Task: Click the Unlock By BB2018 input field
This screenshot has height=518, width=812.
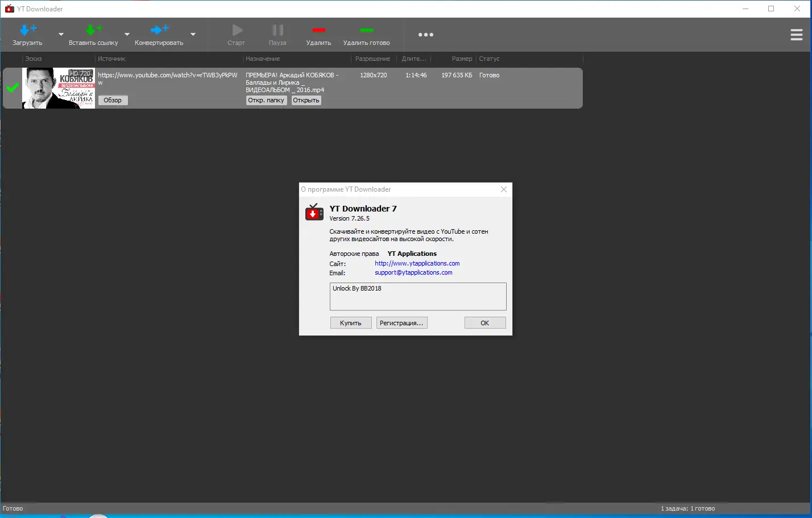Action: (417, 296)
